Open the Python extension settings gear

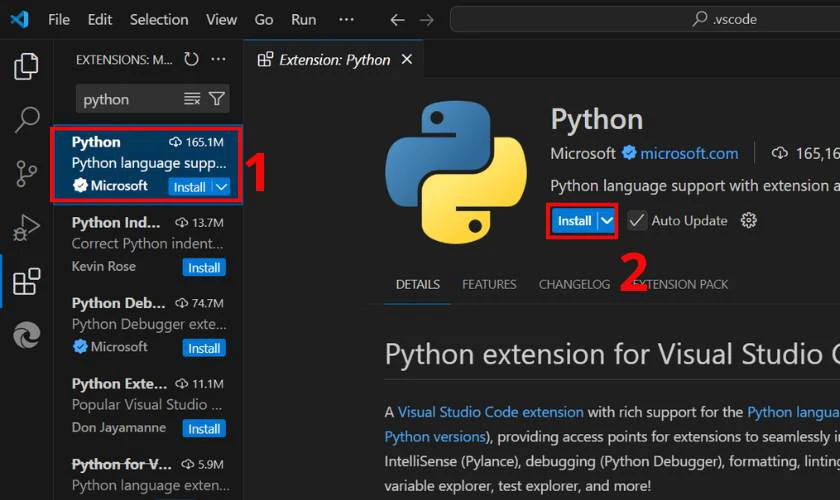coord(748,220)
